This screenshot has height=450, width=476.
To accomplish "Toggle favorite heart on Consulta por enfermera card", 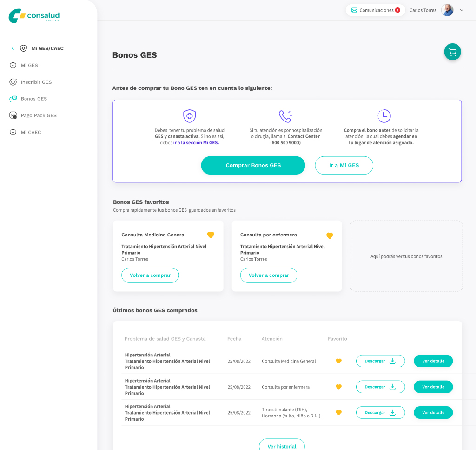I will coord(330,235).
